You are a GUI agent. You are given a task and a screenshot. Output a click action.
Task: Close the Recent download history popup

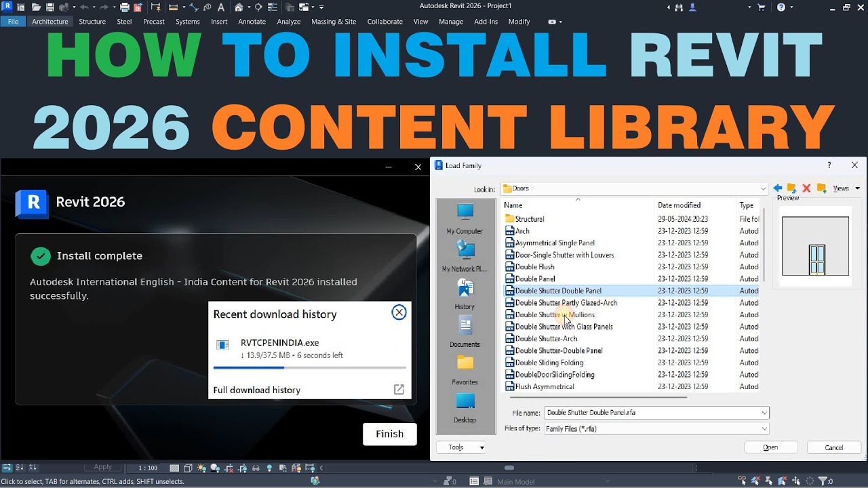(399, 312)
